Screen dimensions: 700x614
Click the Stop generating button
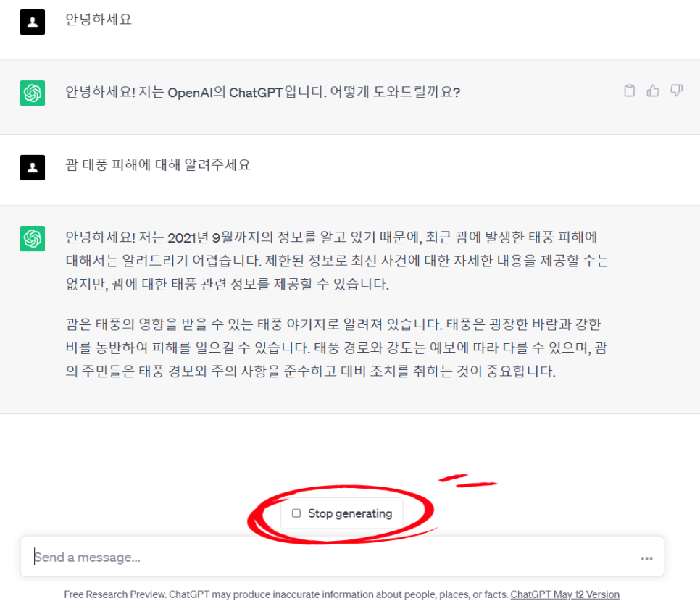(342, 513)
